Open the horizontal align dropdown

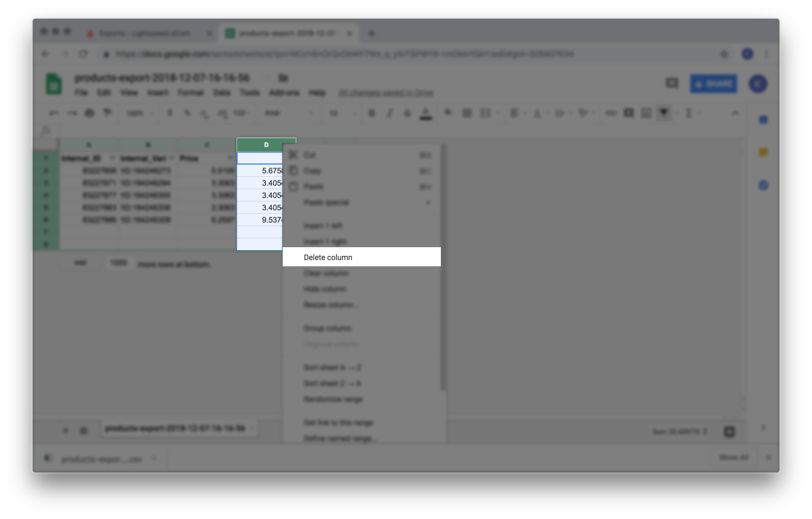(x=516, y=113)
